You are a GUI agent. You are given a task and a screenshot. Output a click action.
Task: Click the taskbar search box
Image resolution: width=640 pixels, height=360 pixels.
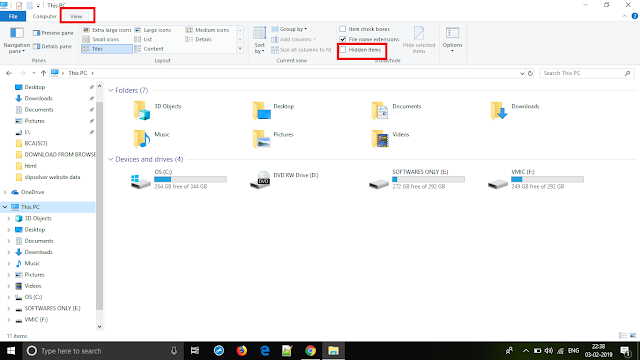[x=102, y=351]
